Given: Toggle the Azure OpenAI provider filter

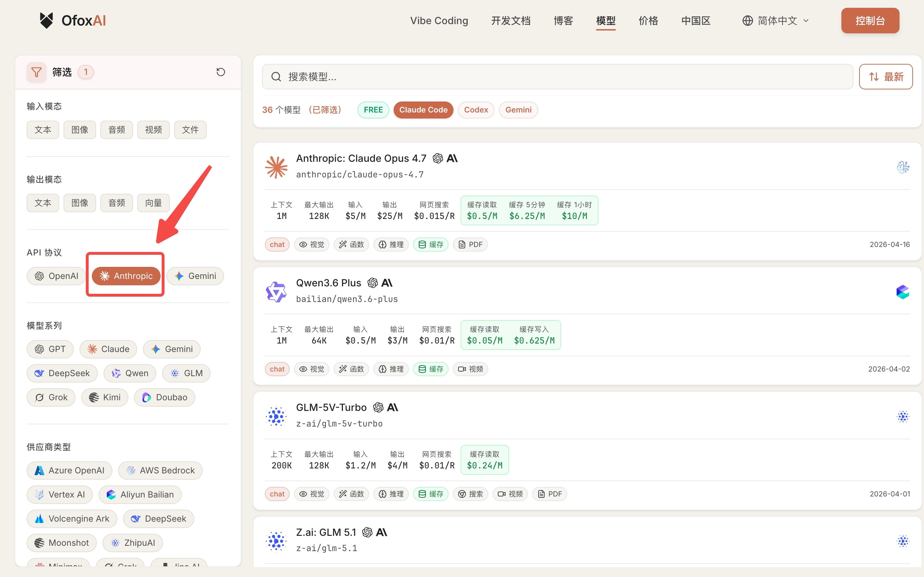Looking at the screenshot, I should [x=69, y=471].
